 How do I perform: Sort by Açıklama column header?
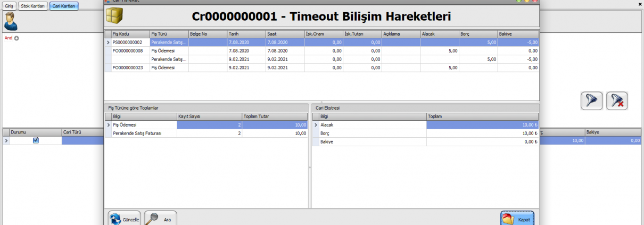pos(401,34)
